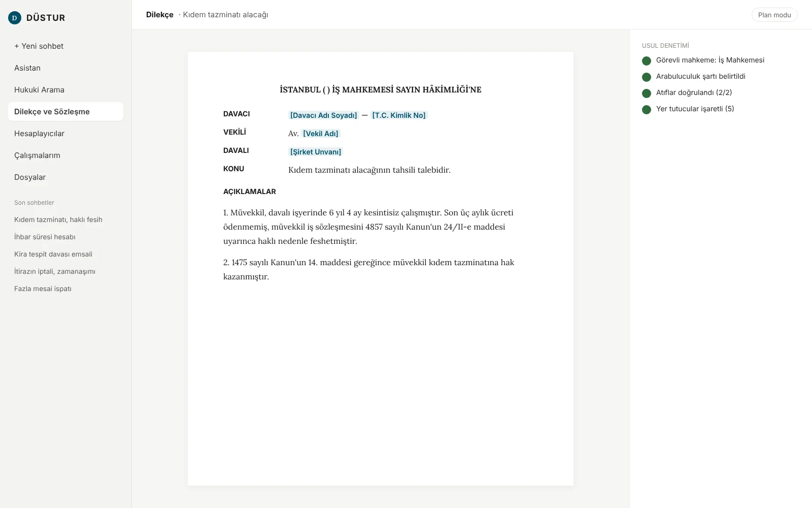812x508 pixels.
Task: Select the Davacı Adı Soyadı placeholder
Action: (324, 115)
